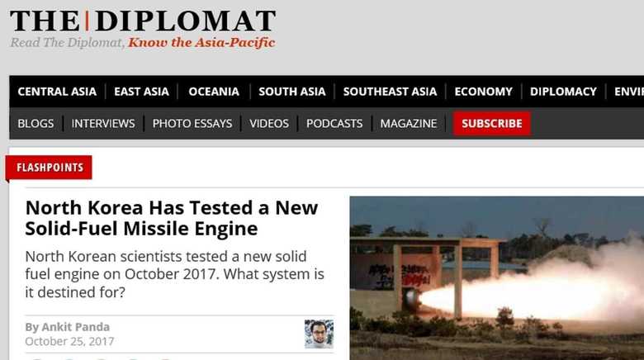This screenshot has width=644, height=360.
Task: Click the red Subscribe button
Action: pyautogui.click(x=492, y=123)
